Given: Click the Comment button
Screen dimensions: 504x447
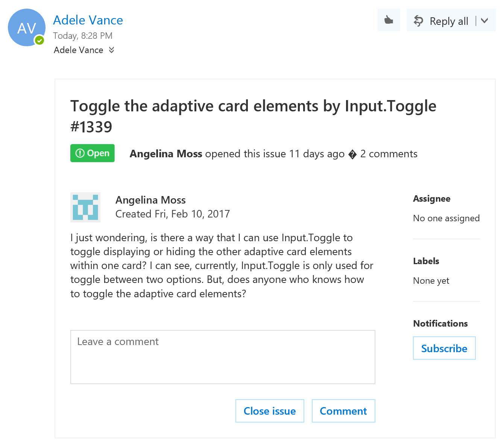Looking at the screenshot, I should point(343,411).
